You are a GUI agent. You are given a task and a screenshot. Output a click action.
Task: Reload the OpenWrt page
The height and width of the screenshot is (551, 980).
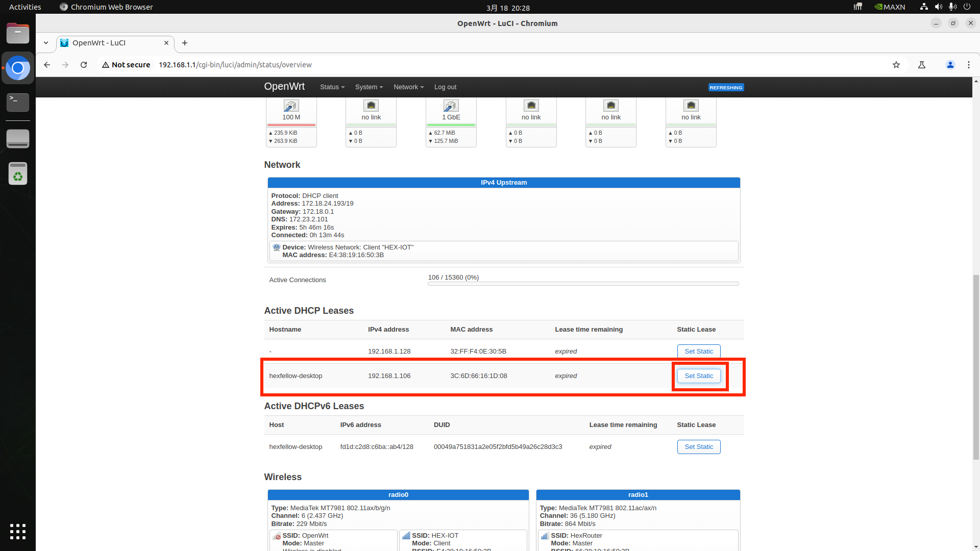pos(84,65)
